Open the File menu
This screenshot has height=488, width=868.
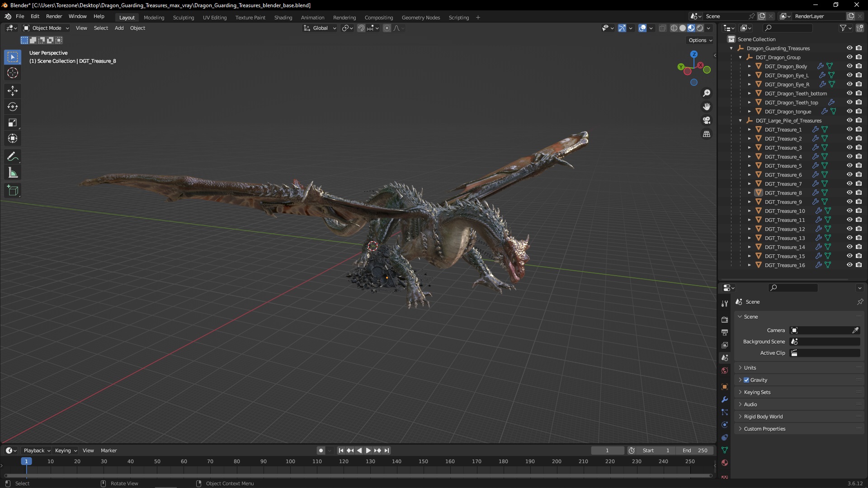[x=20, y=16]
